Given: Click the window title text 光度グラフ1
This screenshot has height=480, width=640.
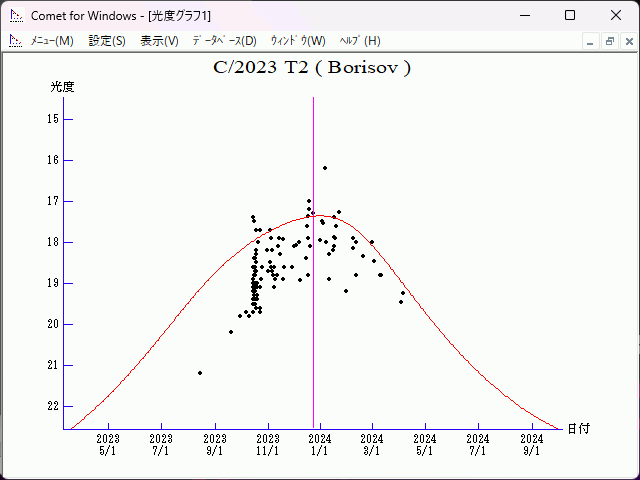Looking at the screenshot, I should tap(180, 16).
